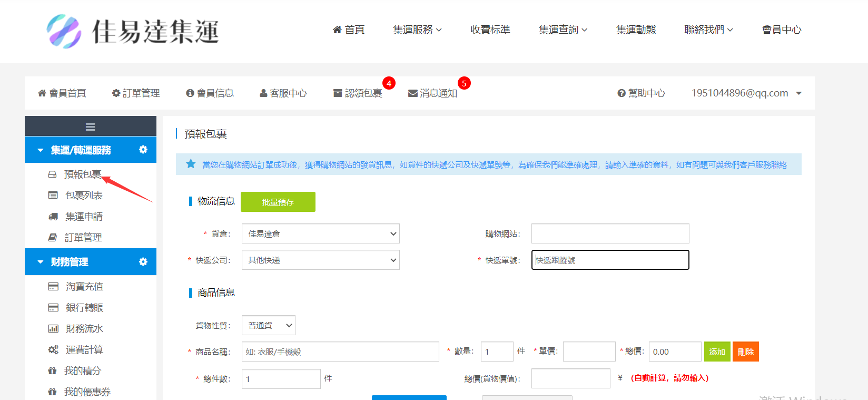Open the 貨倉 dropdown showing 佳易達倉

pyautogui.click(x=321, y=233)
